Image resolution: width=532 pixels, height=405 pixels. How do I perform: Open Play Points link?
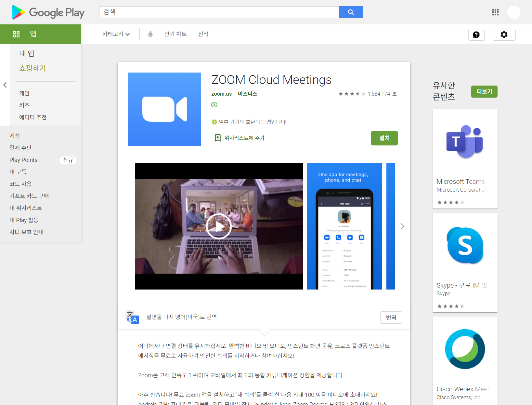click(x=23, y=160)
